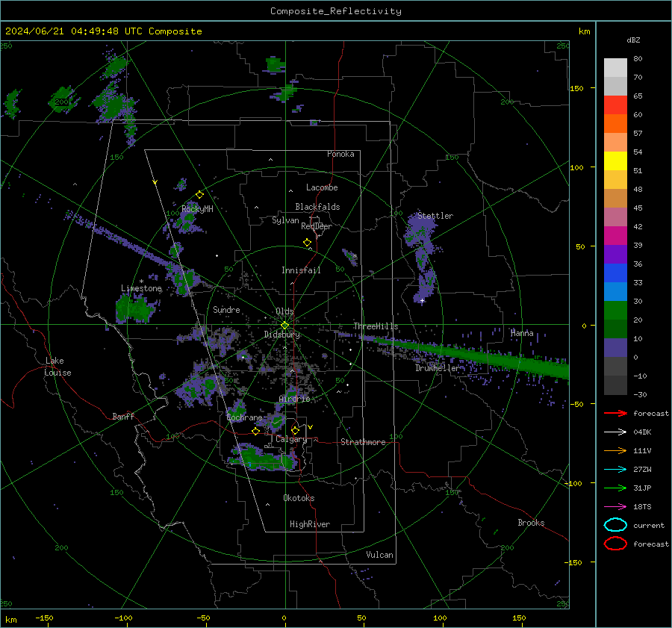Select the white 04DK arrow legend entry
This screenshot has height=628, width=672.
pyautogui.click(x=615, y=432)
